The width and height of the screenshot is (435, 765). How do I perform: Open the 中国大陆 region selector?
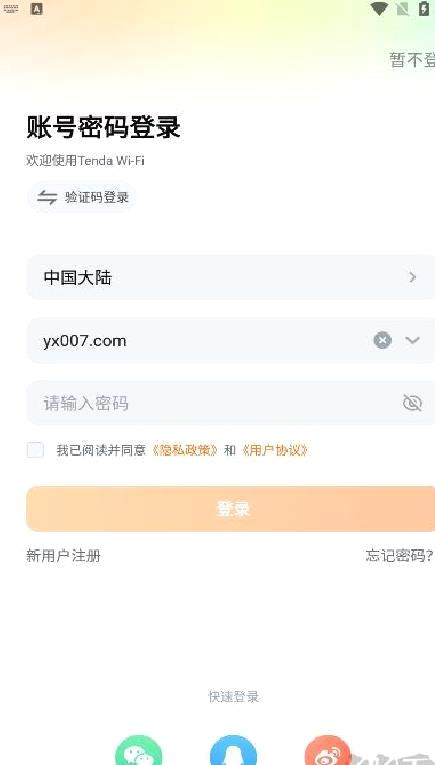coord(231,277)
